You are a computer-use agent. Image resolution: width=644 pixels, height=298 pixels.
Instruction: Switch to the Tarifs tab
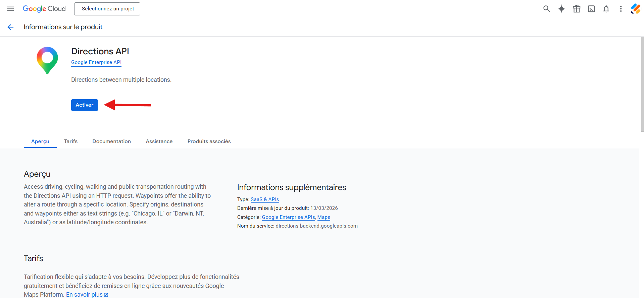click(x=71, y=141)
